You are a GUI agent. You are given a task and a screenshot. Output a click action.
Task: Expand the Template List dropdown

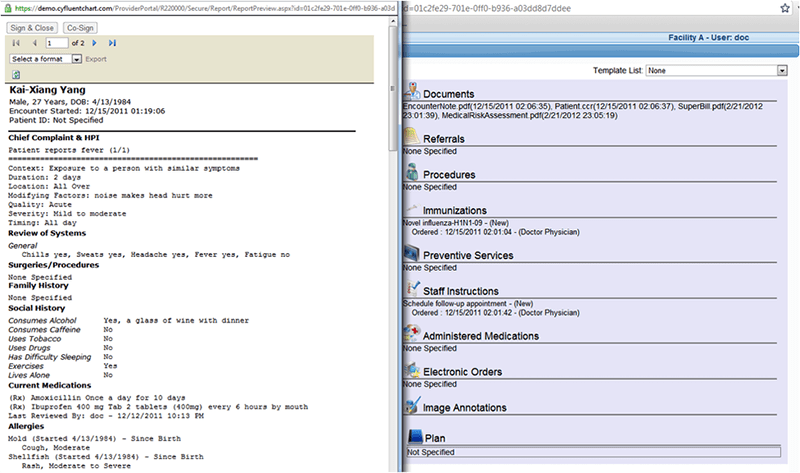click(717, 70)
